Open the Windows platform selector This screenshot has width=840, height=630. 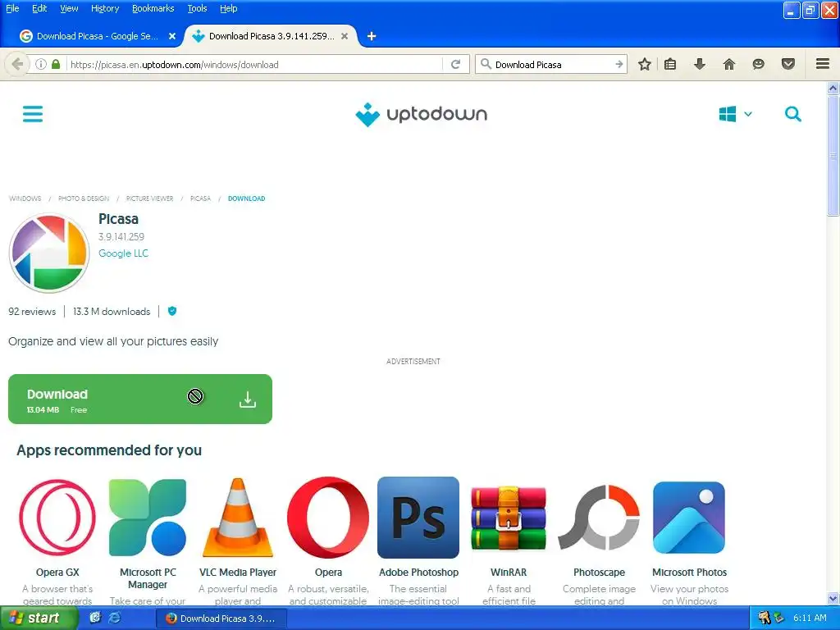pos(735,114)
